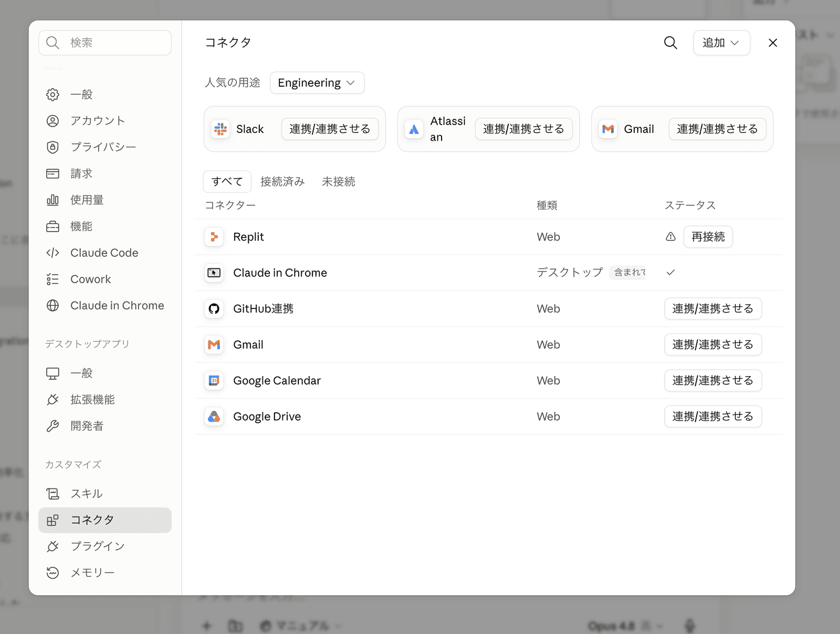The image size is (840, 634).
Task: Click the search magnifier icon in Connectors header
Action: point(670,43)
